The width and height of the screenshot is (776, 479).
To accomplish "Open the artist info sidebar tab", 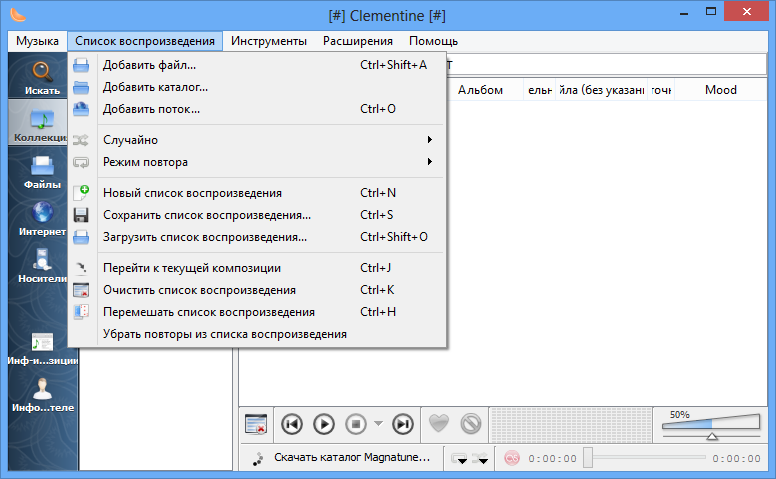I will 42,396.
